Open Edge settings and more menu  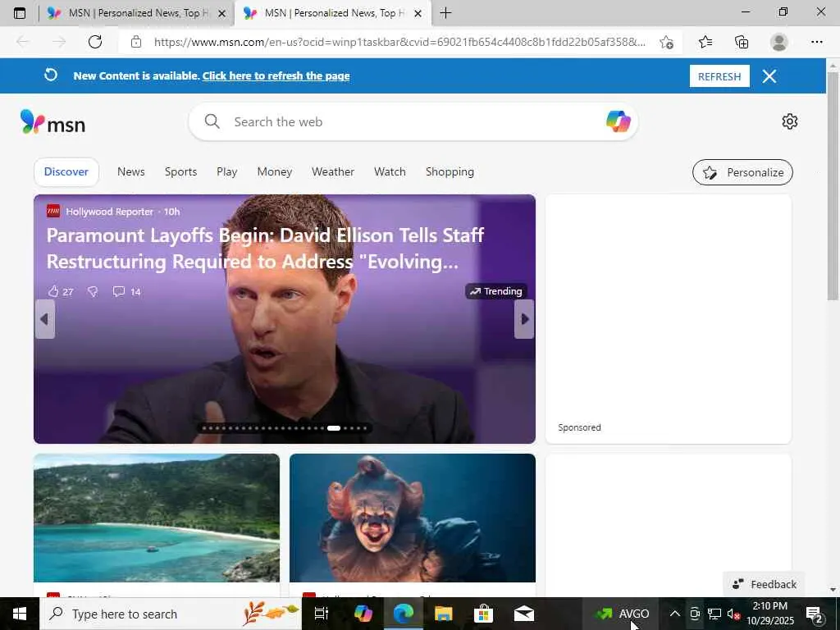coord(816,42)
